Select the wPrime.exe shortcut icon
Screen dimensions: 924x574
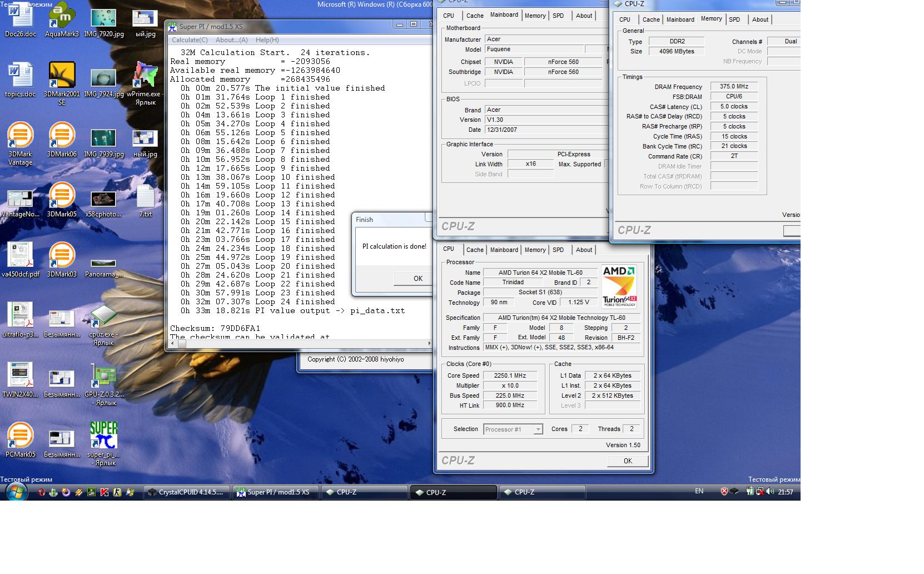click(145, 83)
